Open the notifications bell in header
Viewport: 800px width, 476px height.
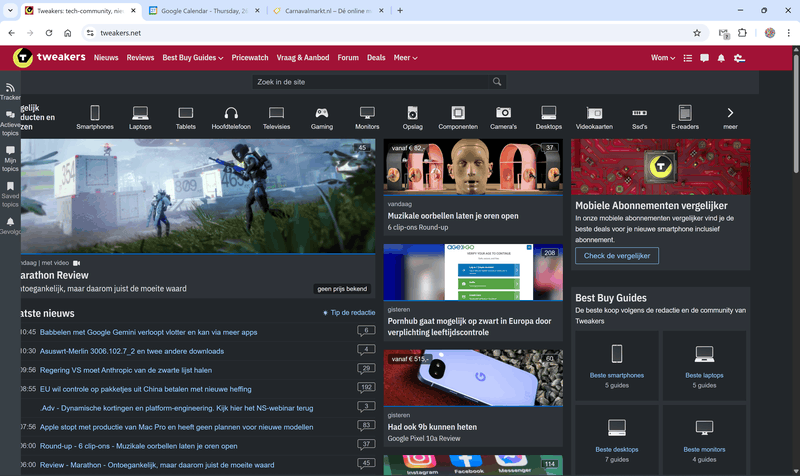point(721,58)
